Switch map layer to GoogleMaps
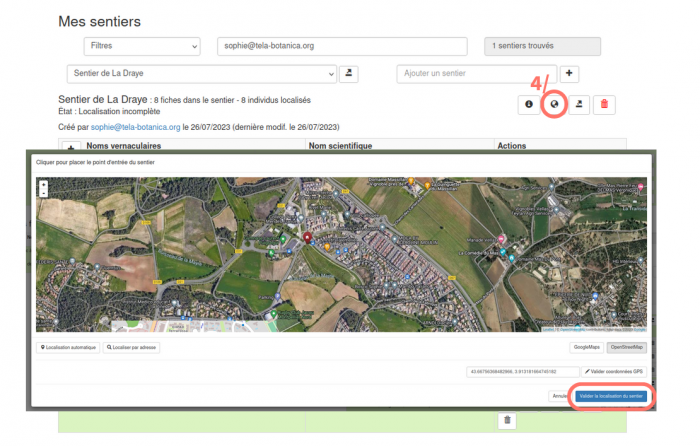 click(586, 347)
